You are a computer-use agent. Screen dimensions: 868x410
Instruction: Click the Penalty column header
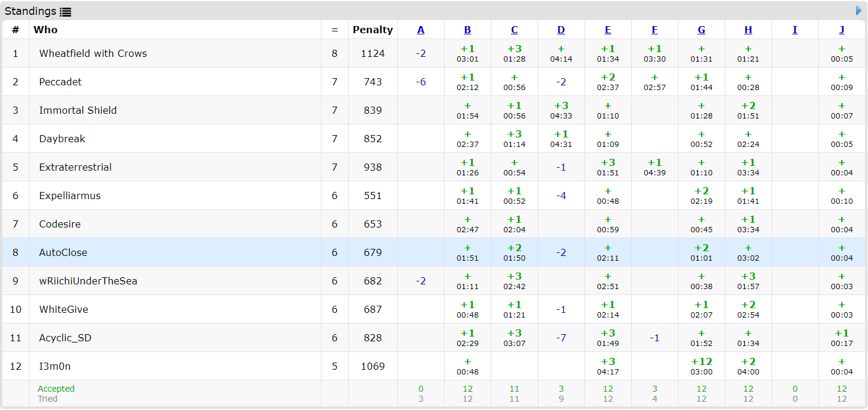pyautogui.click(x=373, y=30)
